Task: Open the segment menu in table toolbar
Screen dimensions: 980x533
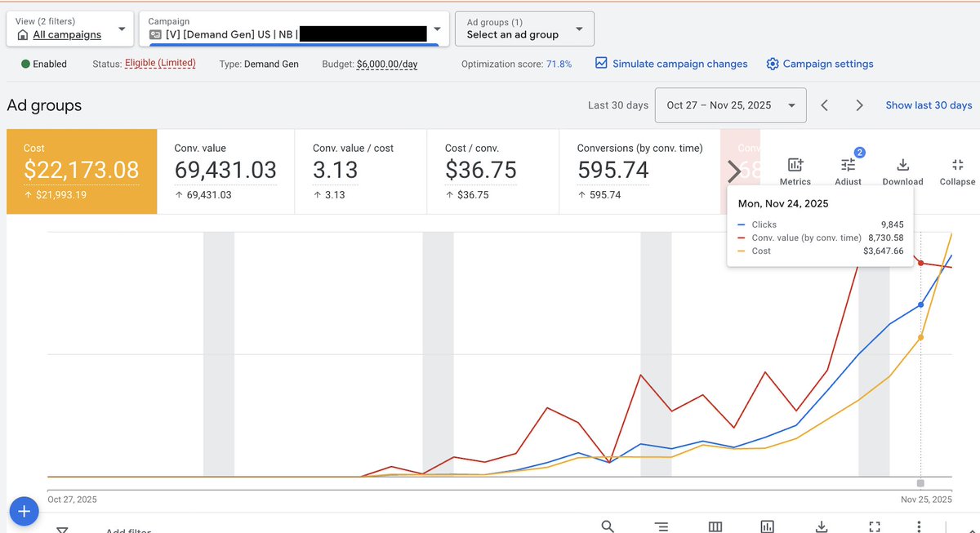Action: [x=661, y=526]
